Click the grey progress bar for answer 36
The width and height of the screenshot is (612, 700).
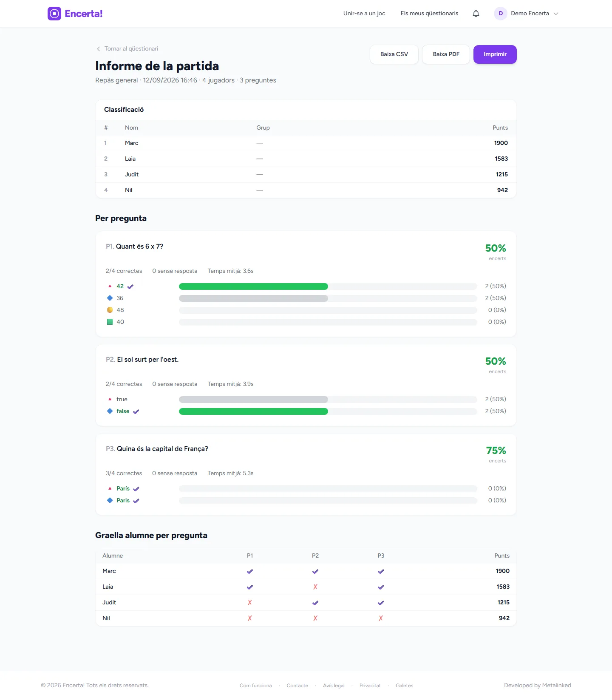[x=253, y=298]
